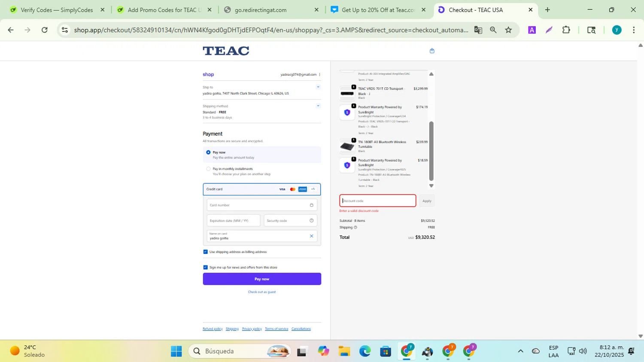Click the security code help icon

click(312, 220)
